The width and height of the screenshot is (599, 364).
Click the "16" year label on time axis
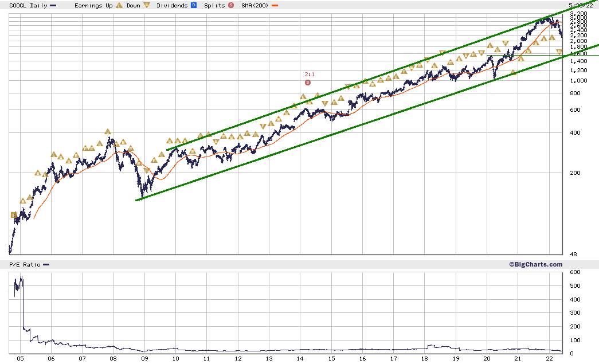tap(362, 359)
